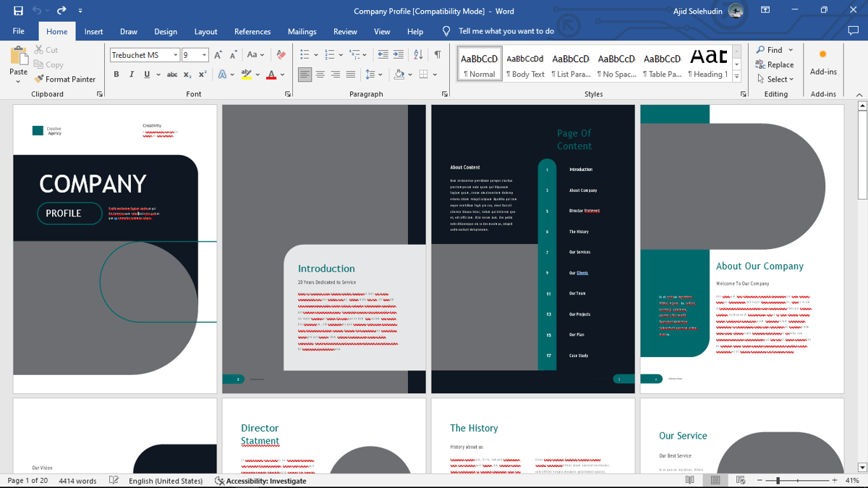This screenshot has height=488, width=868.
Task: Show paragraph marks
Action: (x=438, y=54)
